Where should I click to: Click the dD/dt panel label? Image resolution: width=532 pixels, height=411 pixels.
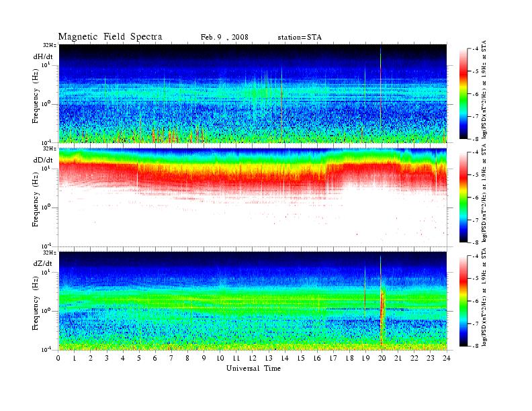pyautogui.click(x=43, y=160)
